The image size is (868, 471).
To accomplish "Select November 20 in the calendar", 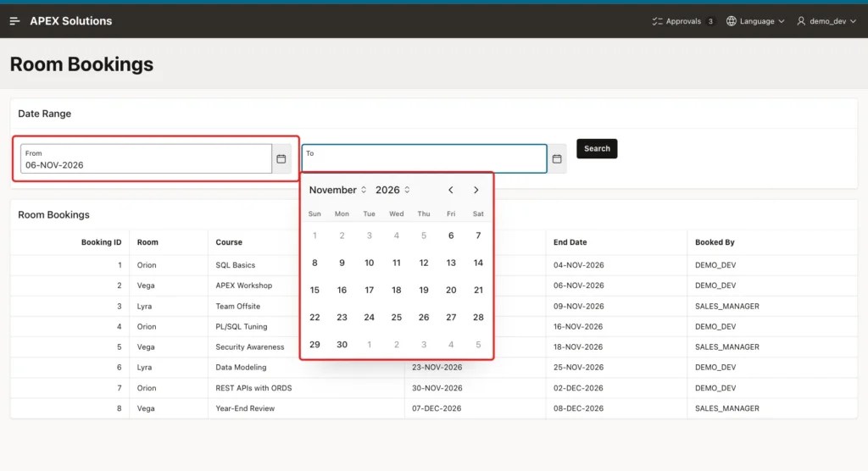I will pyautogui.click(x=451, y=290).
